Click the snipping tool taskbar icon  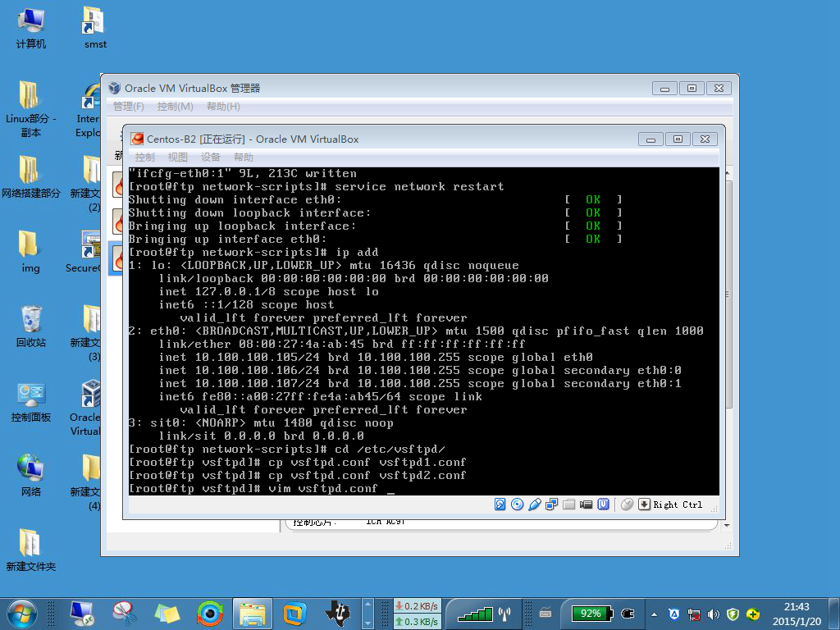point(125,614)
